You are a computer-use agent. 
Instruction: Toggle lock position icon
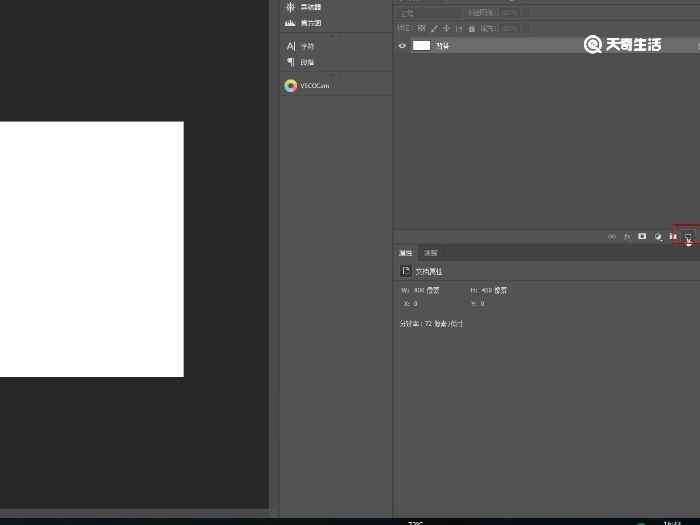click(x=446, y=29)
